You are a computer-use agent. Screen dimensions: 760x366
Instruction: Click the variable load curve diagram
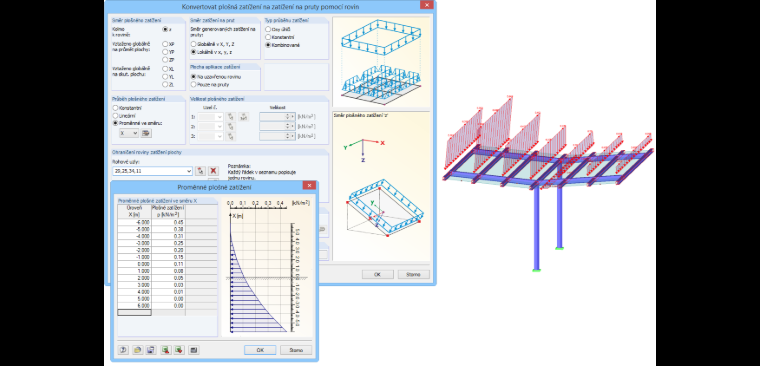pos(266,267)
